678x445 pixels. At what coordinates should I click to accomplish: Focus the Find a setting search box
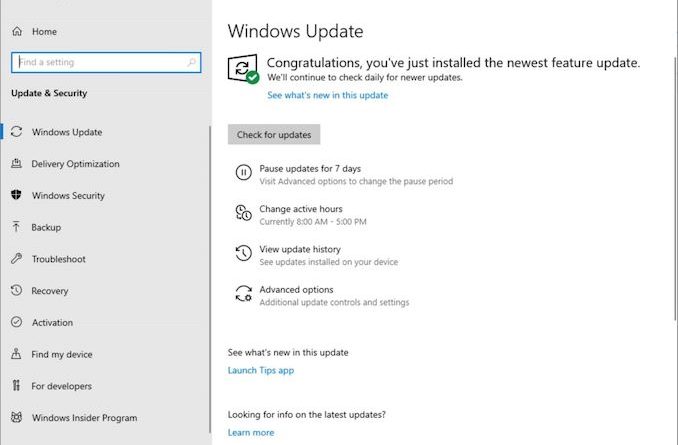[x=98, y=62]
